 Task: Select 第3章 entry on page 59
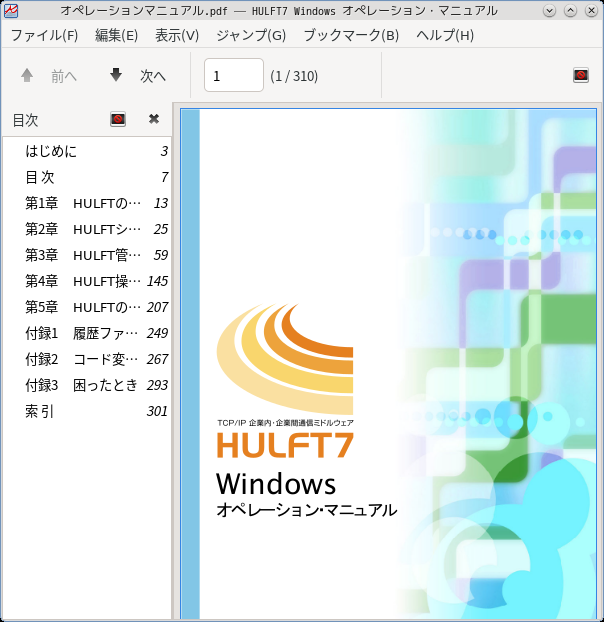[x=87, y=255]
